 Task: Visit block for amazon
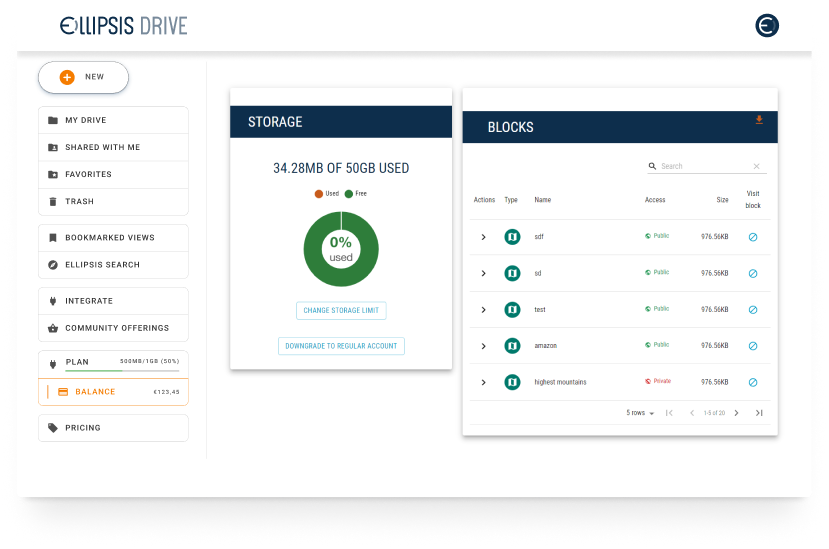753,346
